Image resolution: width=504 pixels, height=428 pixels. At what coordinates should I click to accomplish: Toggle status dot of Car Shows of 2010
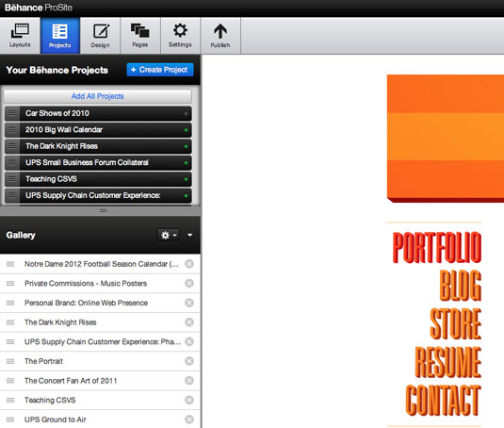pos(186,113)
